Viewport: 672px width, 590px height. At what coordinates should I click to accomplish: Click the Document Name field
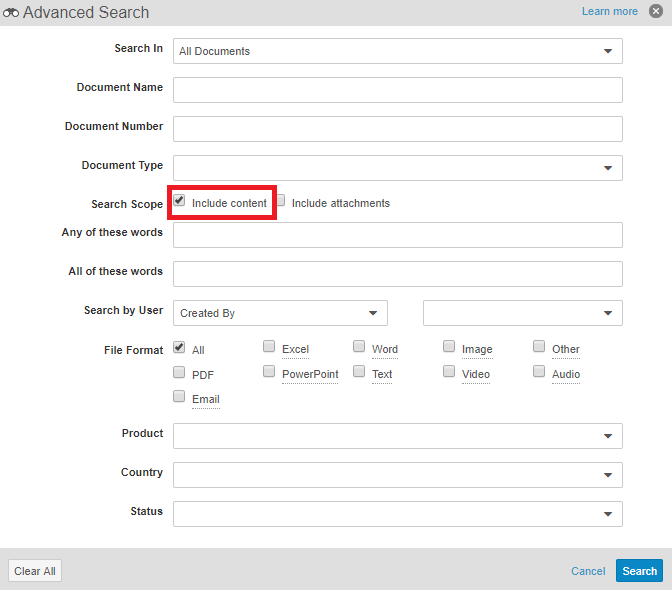(x=397, y=90)
